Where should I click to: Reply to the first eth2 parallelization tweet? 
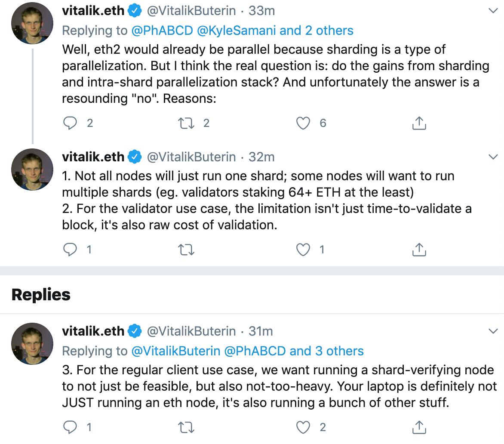pyautogui.click(x=70, y=123)
